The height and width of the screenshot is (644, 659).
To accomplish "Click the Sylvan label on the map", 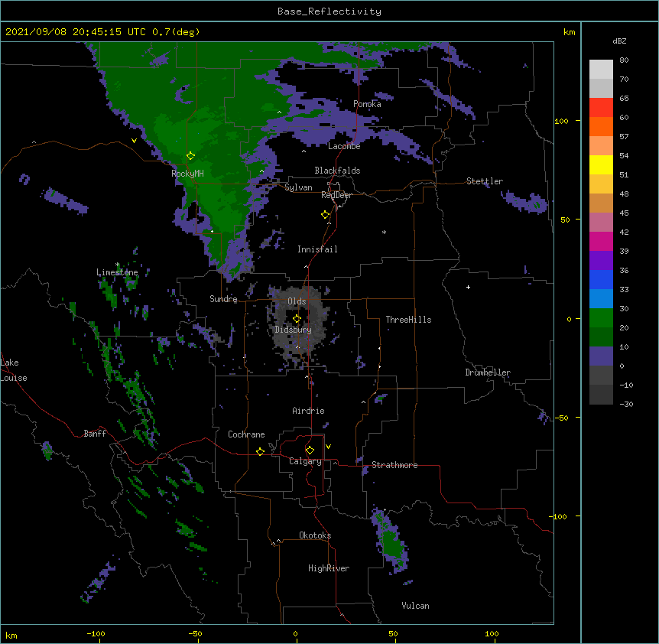I will tap(298, 187).
